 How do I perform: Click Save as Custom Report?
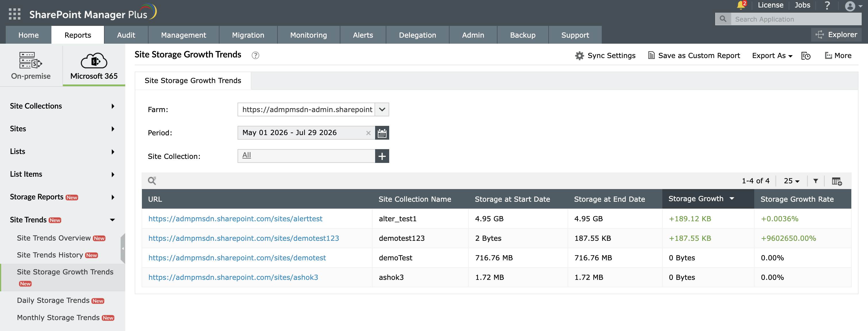coord(694,56)
